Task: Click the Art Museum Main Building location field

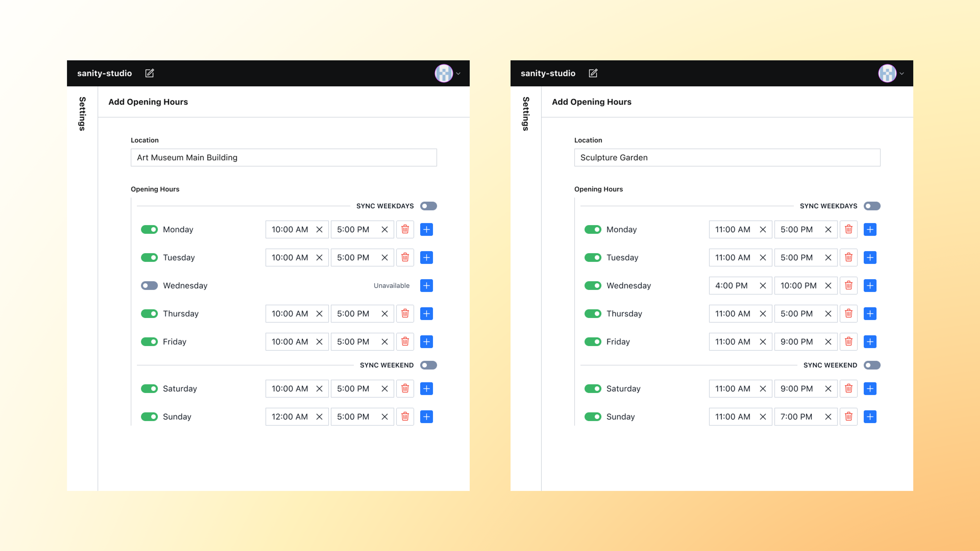Action: coord(284,157)
